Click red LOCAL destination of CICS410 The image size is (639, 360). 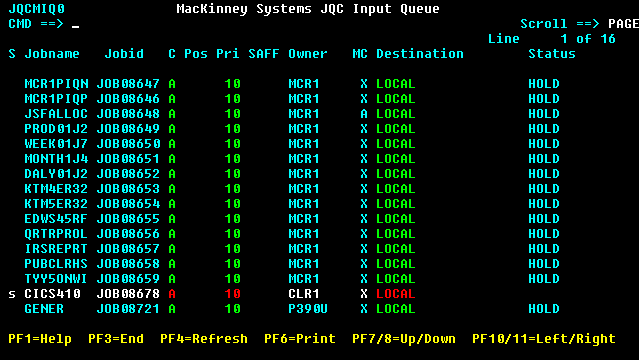(x=395, y=294)
